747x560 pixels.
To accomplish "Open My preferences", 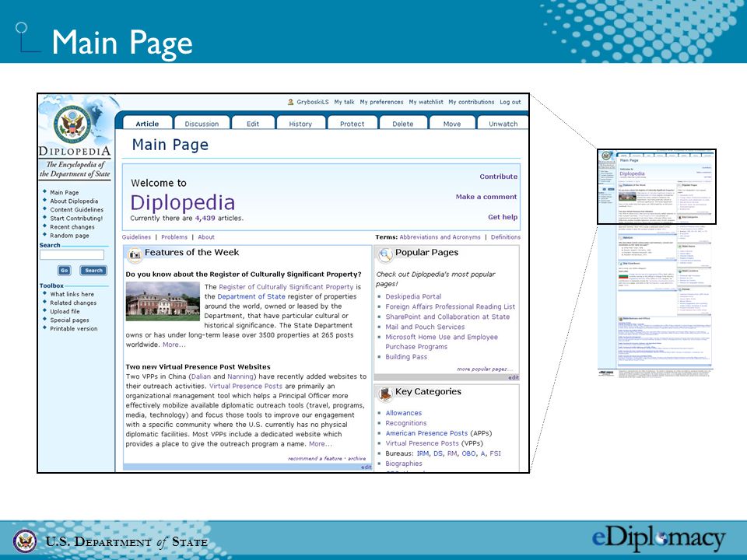I will coord(381,102).
